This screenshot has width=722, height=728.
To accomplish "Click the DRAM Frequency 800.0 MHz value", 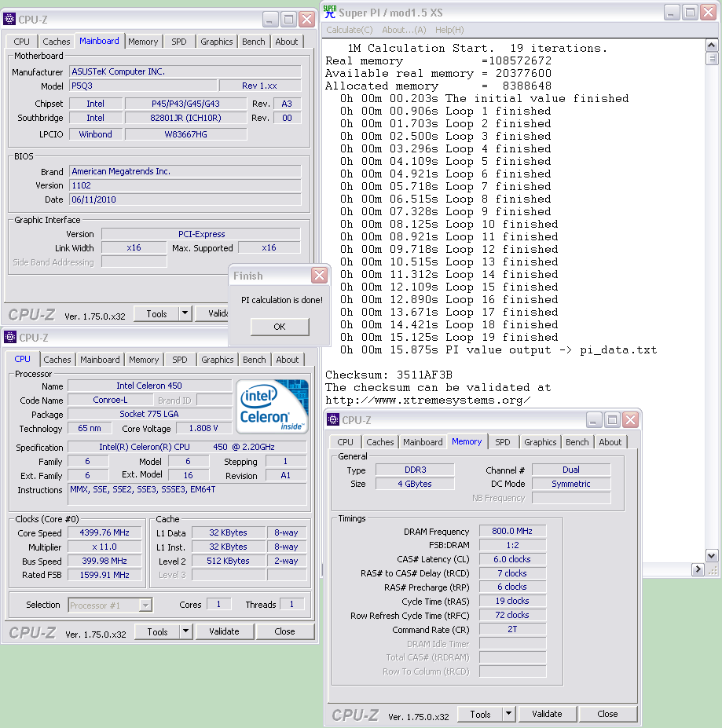I will coord(512,531).
